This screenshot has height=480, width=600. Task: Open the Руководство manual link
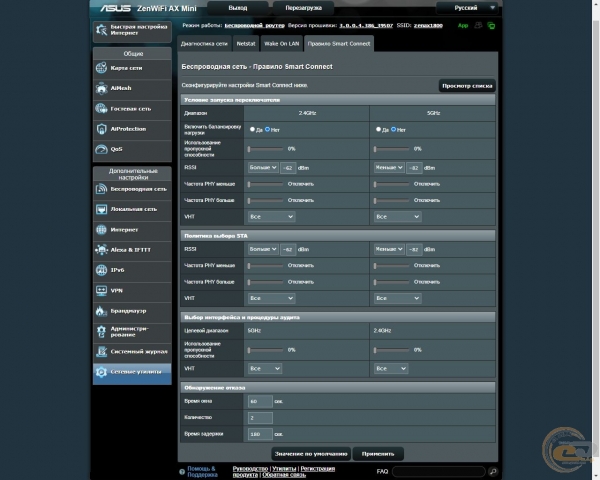pos(250,469)
